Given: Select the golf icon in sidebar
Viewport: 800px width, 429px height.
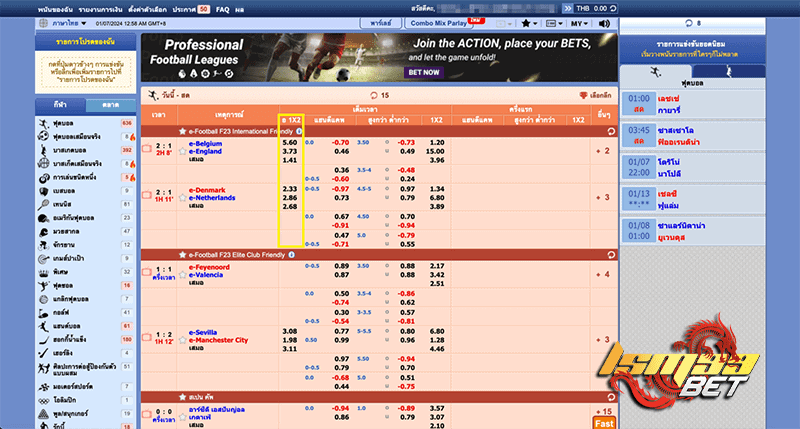Looking at the screenshot, I should pyautogui.click(x=43, y=313).
